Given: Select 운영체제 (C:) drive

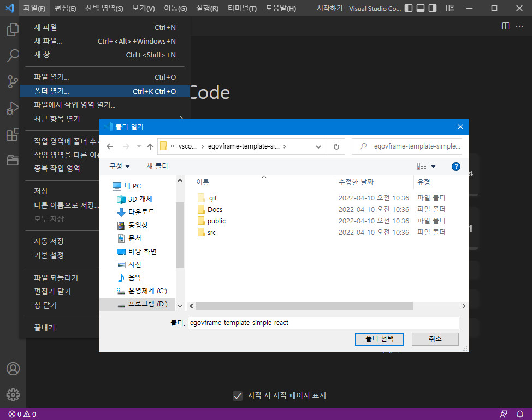Looking at the screenshot, I should pyautogui.click(x=142, y=291).
